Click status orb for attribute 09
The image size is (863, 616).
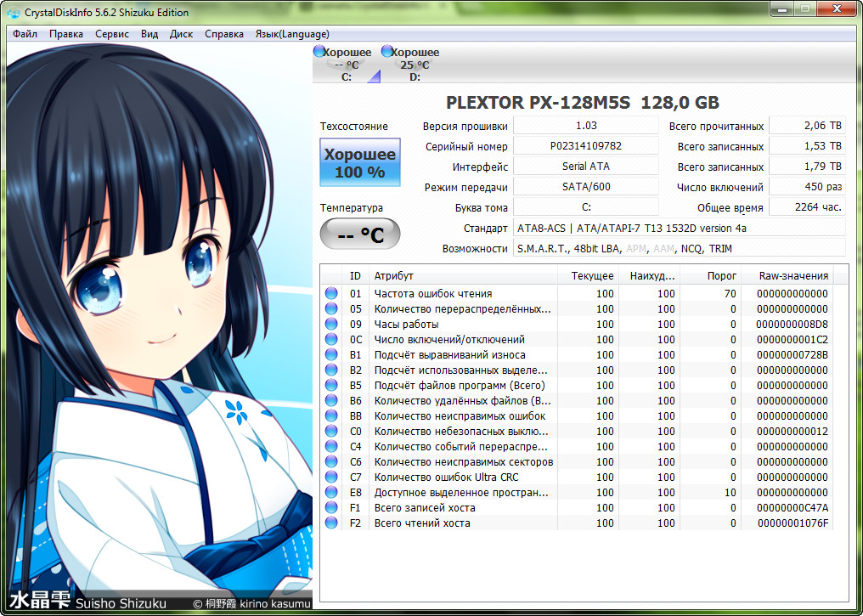click(x=330, y=325)
